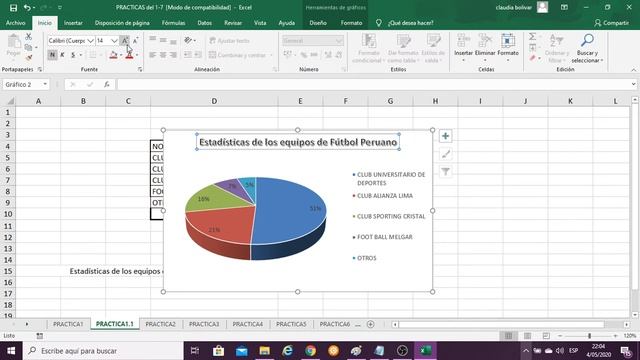Click the Fill down icon in Edición
This screenshot has width=640, height=360.
pos(533,48)
